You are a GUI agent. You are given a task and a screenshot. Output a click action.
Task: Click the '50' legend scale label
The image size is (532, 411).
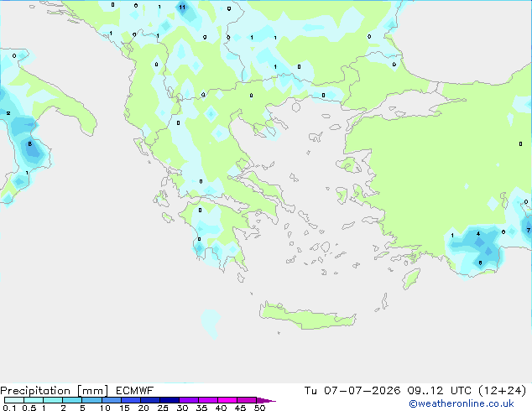(x=259, y=408)
